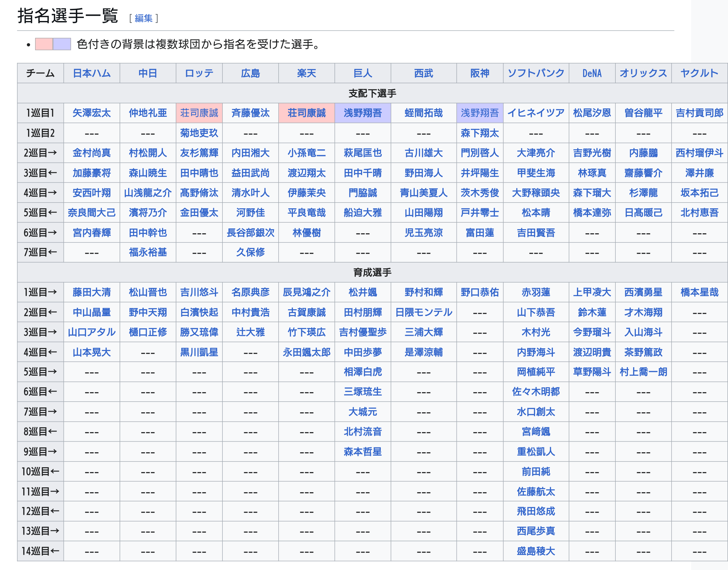The height and width of the screenshot is (570, 728).
Task: Click purple-highlighted 浅野翔吾 under 巨人
Action: (362, 113)
